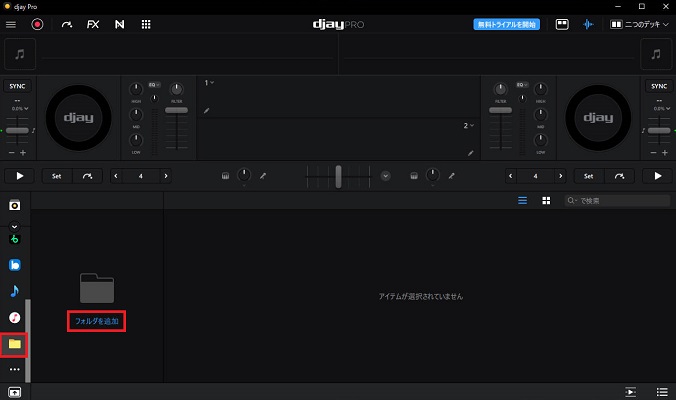Click the left deck music note artwork
Viewport: 676px width, 400px height.
[20, 54]
